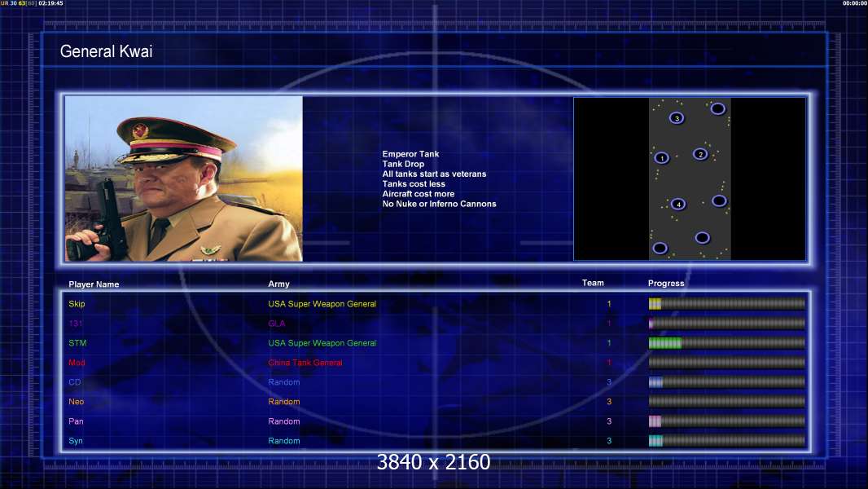The image size is (868, 489).
Task: Click the "Tanks cost less" line
Action: click(x=414, y=184)
